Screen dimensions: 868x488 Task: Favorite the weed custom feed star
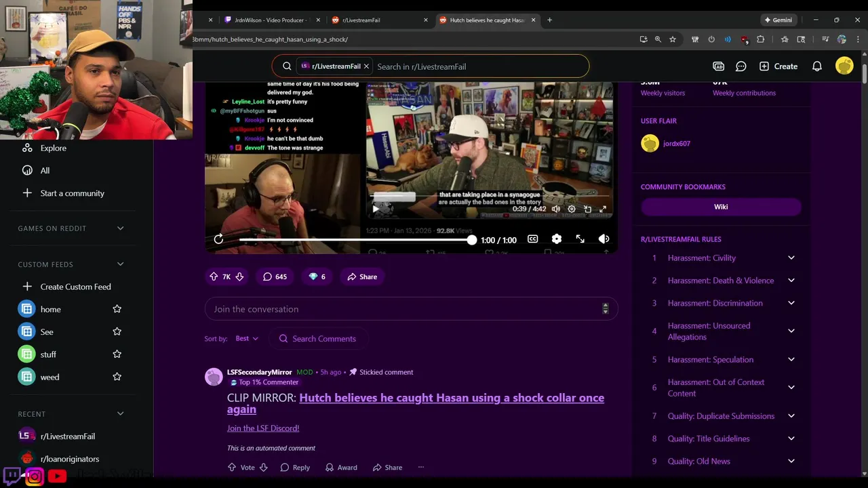(117, 377)
